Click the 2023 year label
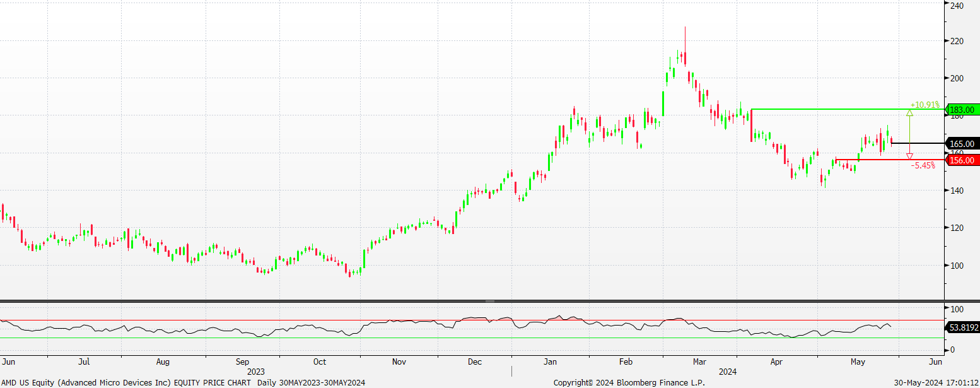This screenshot has height=388, width=980. (x=256, y=372)
